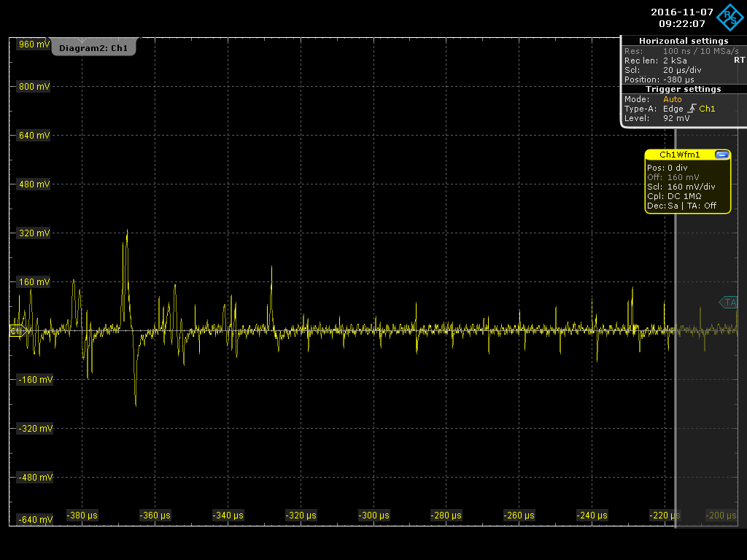Click the -320 µs time axis label
Image resolution: width=747 pixels, height=560 pixels.
301,516
